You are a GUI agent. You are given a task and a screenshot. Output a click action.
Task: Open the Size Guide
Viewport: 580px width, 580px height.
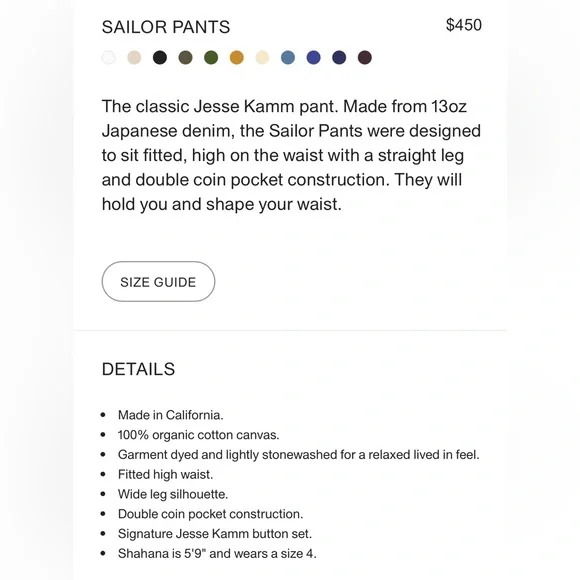pos(158,281)
